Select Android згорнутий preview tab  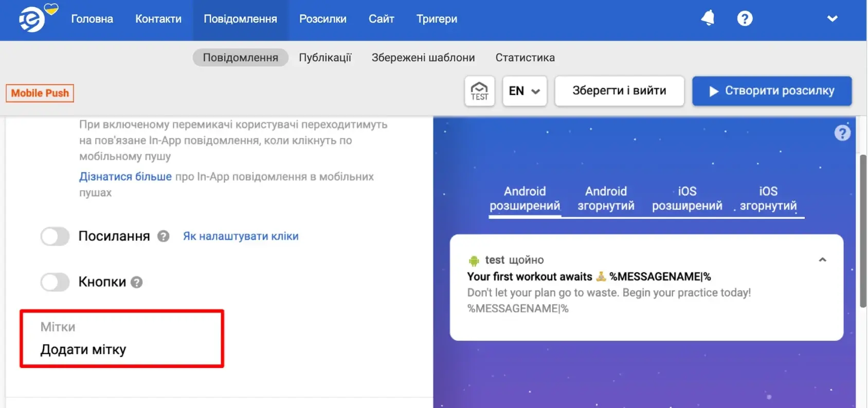(606, 199)
